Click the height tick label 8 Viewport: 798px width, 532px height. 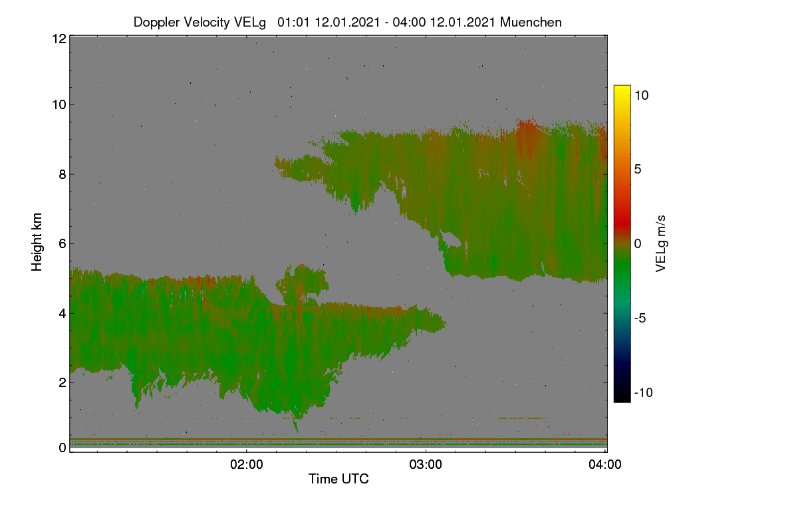pos(63,174)
